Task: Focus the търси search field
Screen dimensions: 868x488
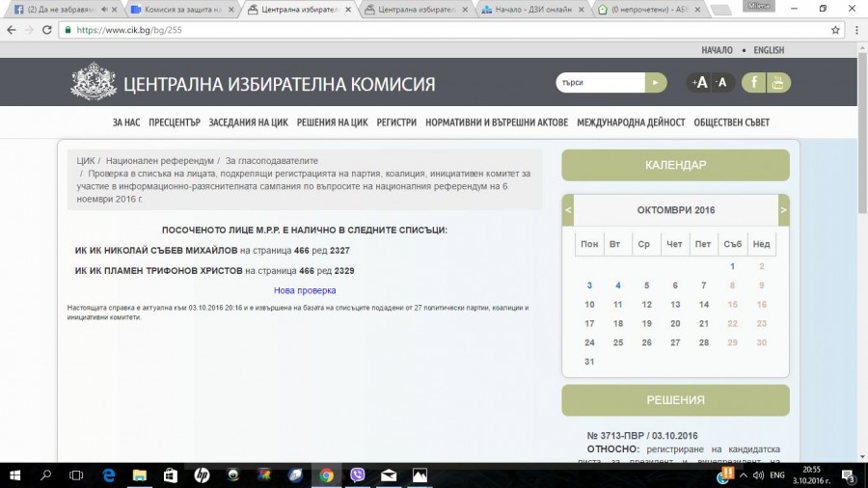Action: click(598, 83)
